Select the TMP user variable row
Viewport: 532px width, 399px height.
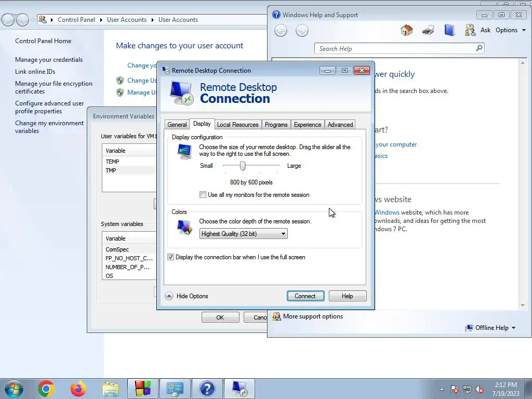coord(129,170)
